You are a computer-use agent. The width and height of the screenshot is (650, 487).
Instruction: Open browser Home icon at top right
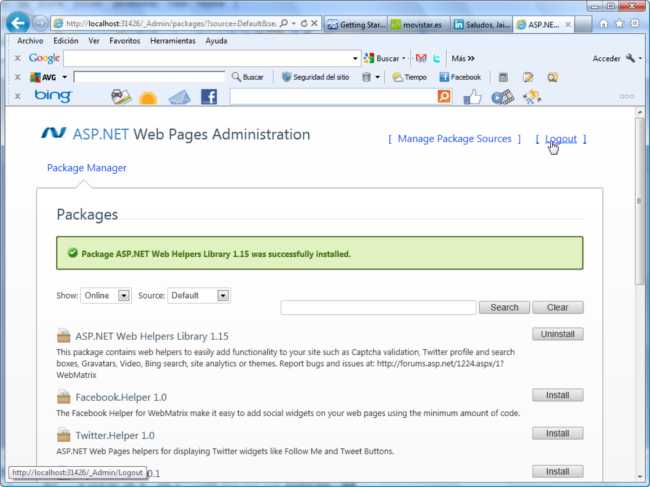click(603, 23)
